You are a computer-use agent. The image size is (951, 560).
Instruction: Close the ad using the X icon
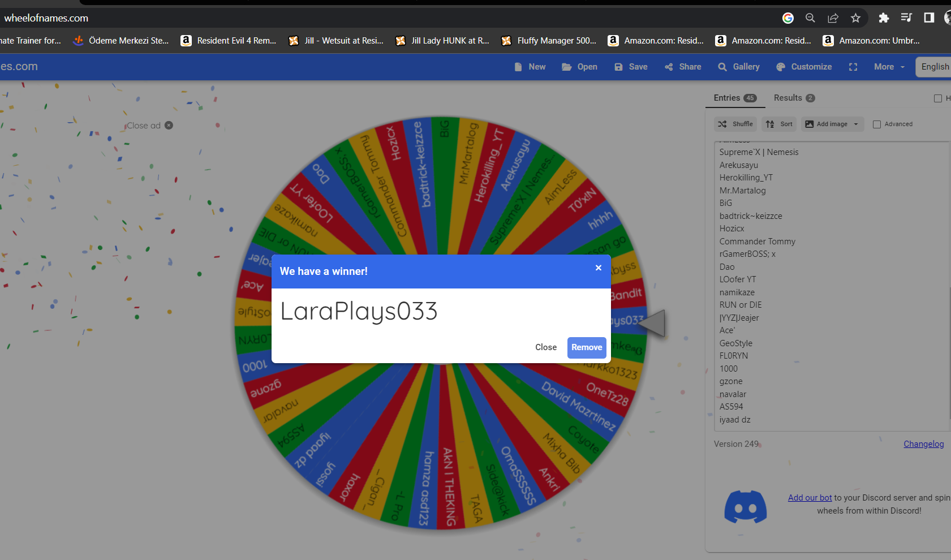tap(169, 126)
